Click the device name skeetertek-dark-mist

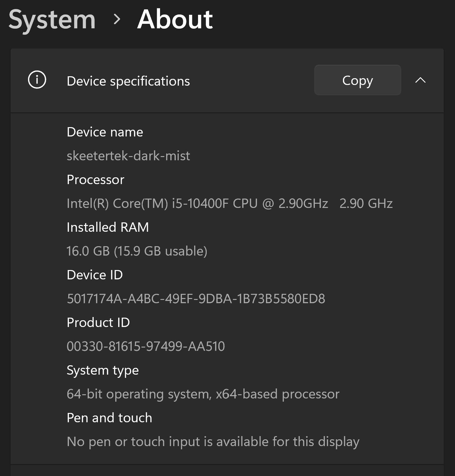(x=128, y=156)
